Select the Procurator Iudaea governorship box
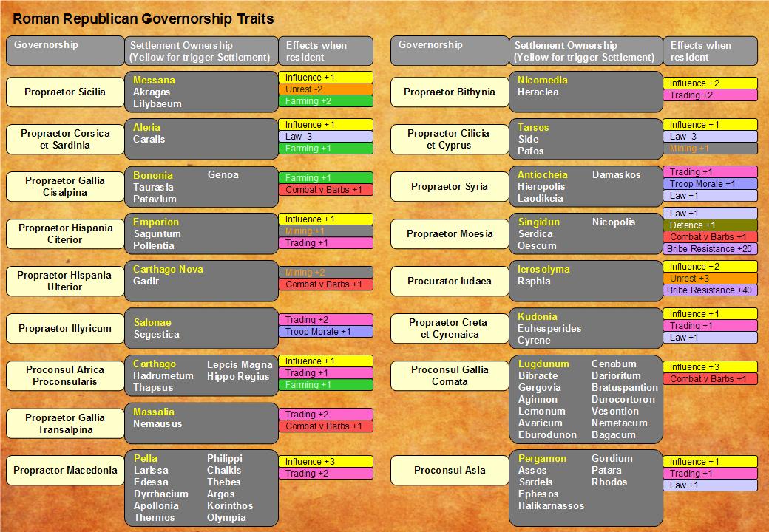Viewport: 769px width, 532px height. [450, 282]
